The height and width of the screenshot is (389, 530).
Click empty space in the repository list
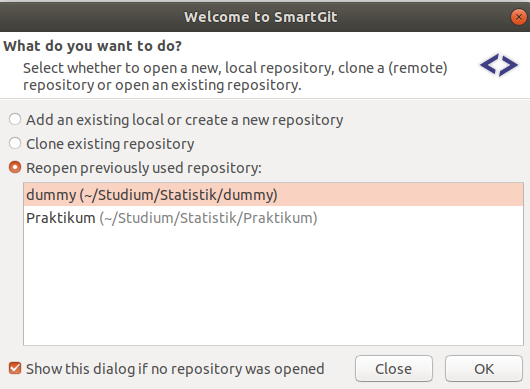[273, 286]
